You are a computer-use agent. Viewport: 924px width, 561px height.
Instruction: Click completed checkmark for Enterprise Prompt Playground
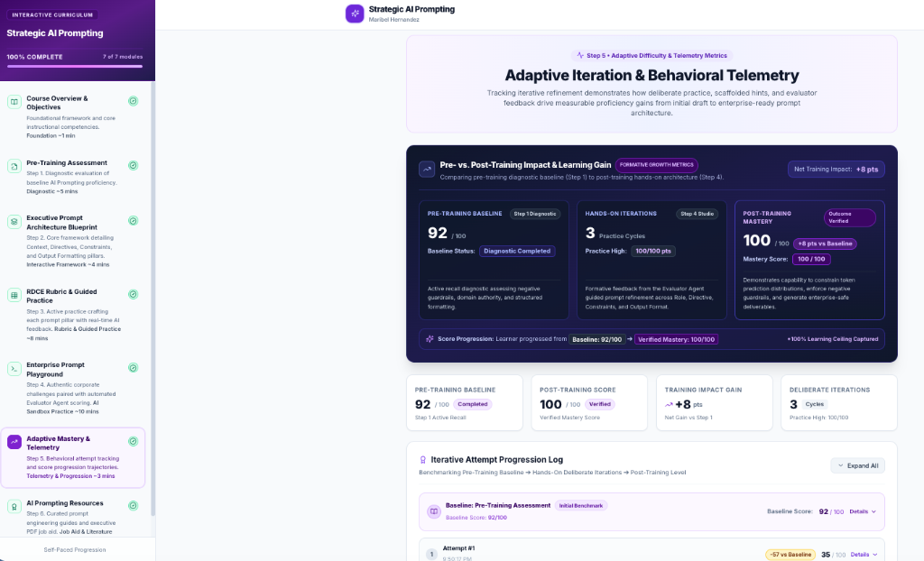[x=134, y=368]
